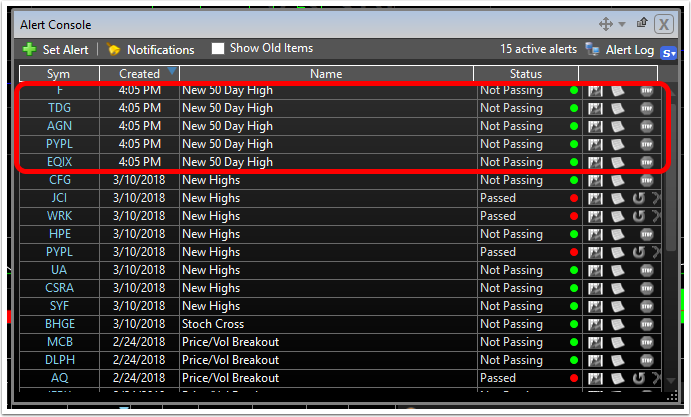Open the Alert Log
This screenshot has width=691, height=417.
point(620,50)
